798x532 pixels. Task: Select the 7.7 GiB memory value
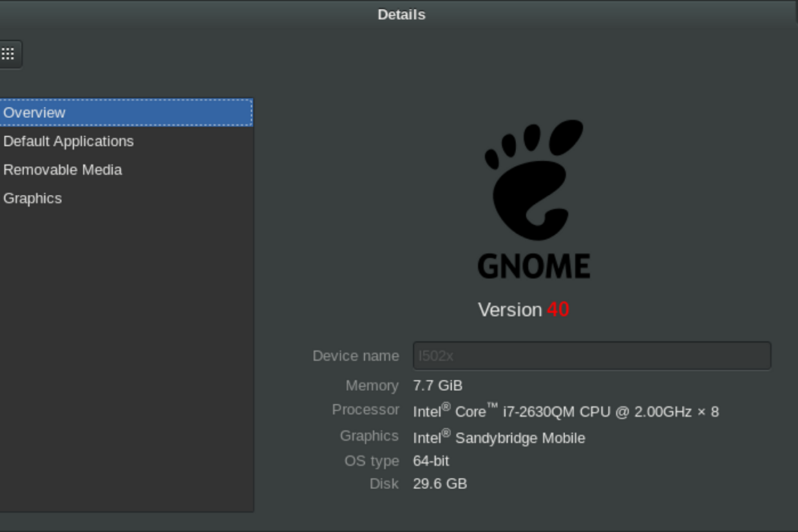coord(437,386)
